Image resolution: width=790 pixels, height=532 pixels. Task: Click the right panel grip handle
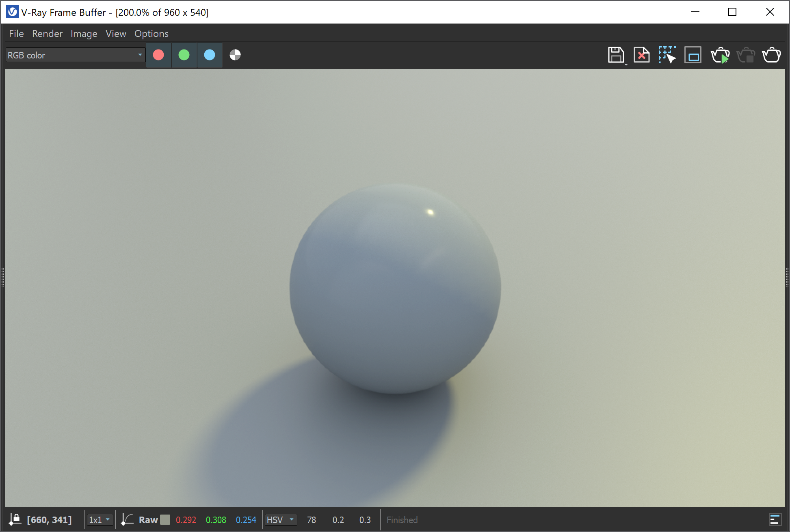tap(787, 277)
